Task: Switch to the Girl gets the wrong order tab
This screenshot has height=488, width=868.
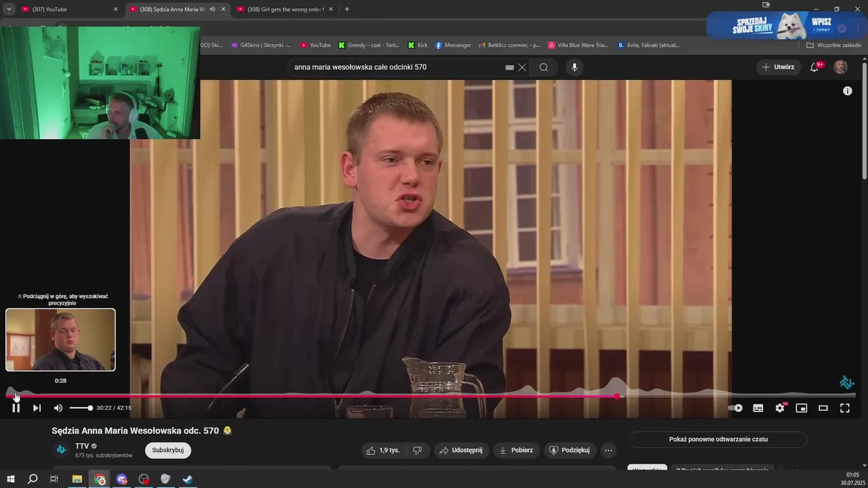Action: click(x=285, y=9)
